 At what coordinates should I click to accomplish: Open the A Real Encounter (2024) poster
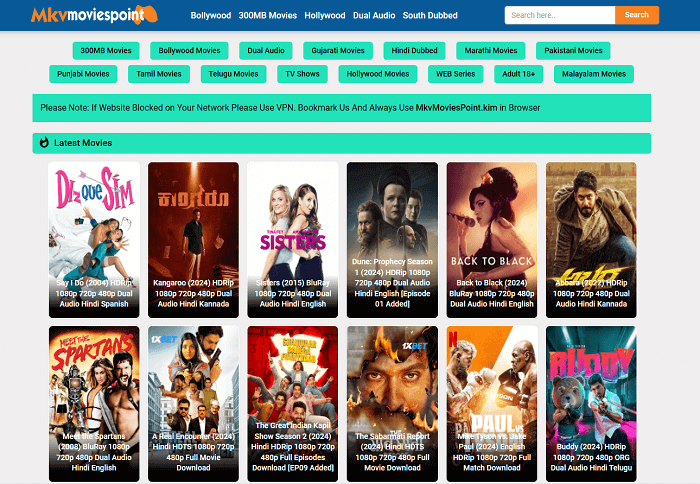[x=193, y=404]
